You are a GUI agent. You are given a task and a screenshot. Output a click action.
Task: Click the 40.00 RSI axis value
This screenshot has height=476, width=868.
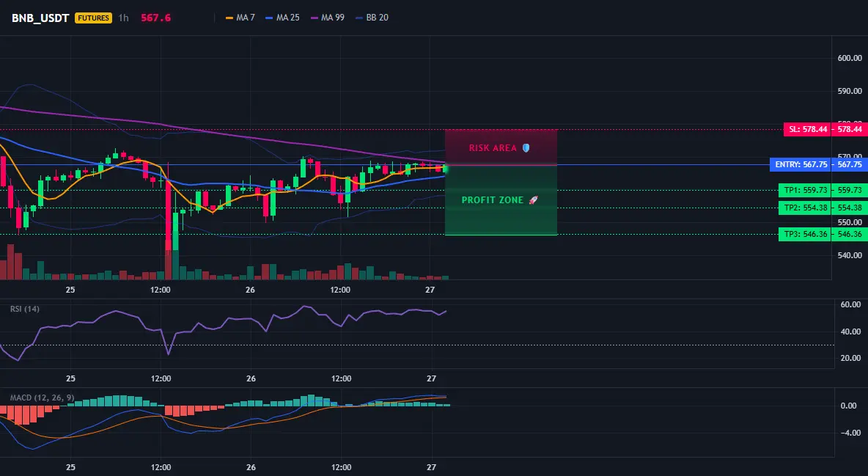850,332
